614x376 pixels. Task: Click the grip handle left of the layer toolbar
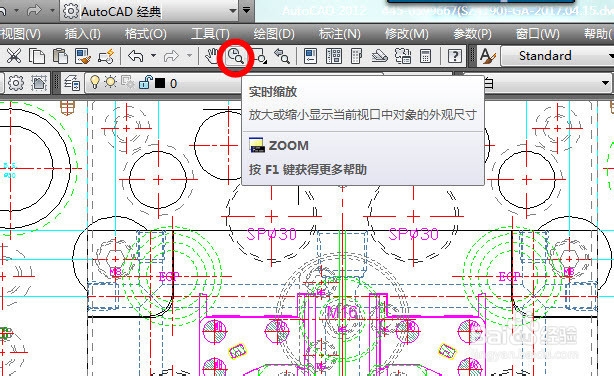coord(57,83)
